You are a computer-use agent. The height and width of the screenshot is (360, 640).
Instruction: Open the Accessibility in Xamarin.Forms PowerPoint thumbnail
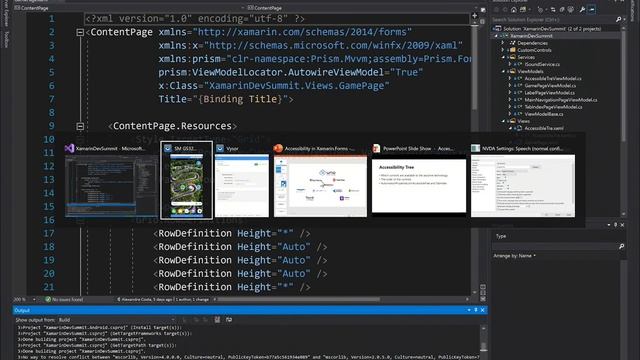pos(320,186)
